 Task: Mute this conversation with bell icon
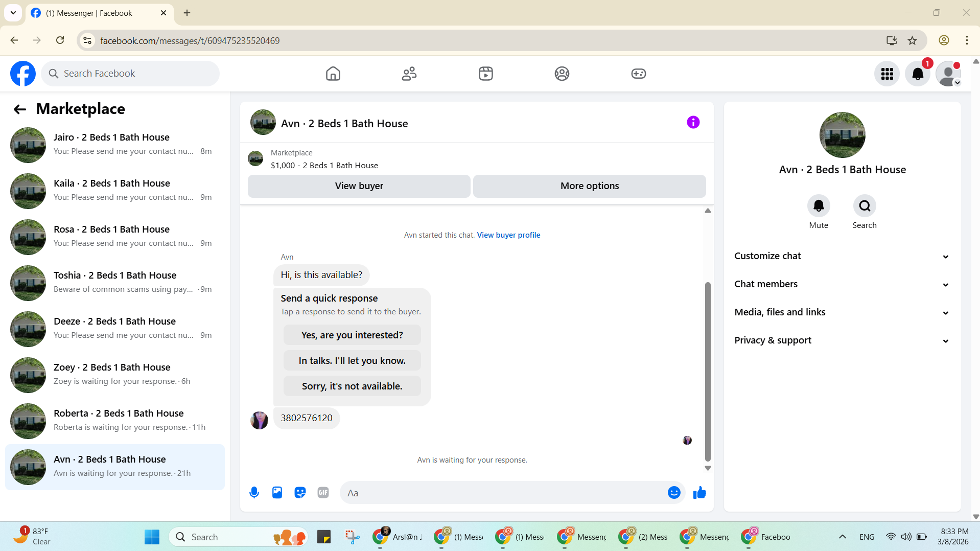click(x=819, y=206)
